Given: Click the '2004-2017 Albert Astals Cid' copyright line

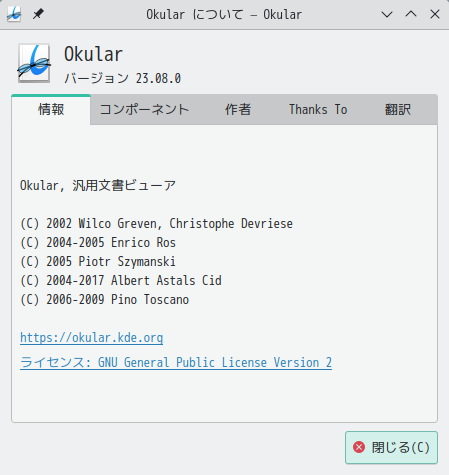Looking at the screenshot, I should click(x=121, y=281).
